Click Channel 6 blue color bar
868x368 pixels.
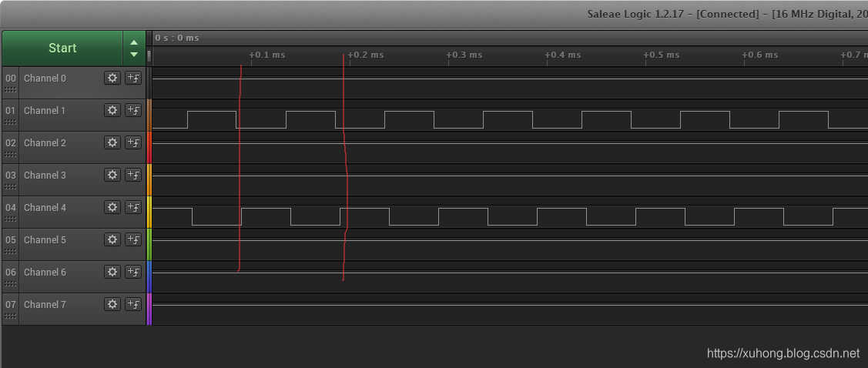click(149, 276)
